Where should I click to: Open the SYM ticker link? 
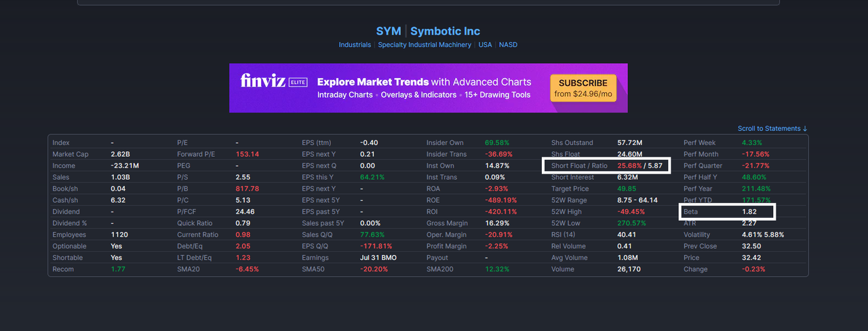click(x=387, y=31)
